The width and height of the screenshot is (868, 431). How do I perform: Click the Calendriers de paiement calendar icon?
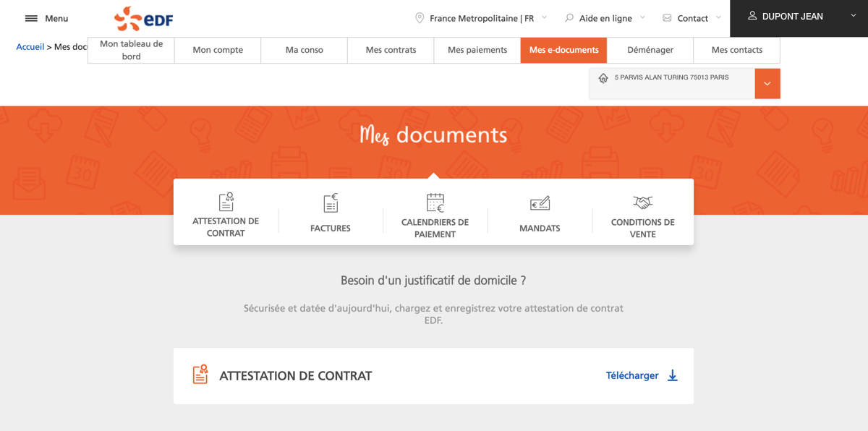[x=435, y=202]
